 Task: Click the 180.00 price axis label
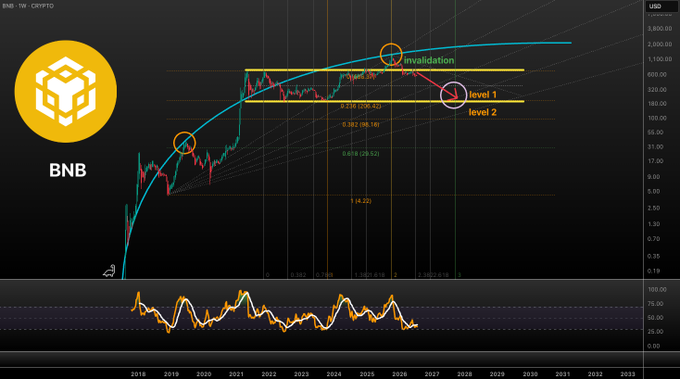pos(657,104)
